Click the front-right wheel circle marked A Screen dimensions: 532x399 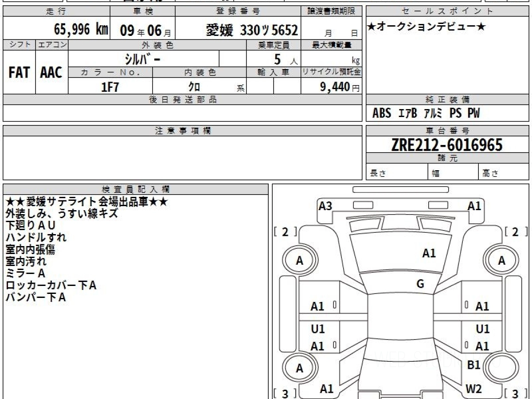[x=501, y=261]
